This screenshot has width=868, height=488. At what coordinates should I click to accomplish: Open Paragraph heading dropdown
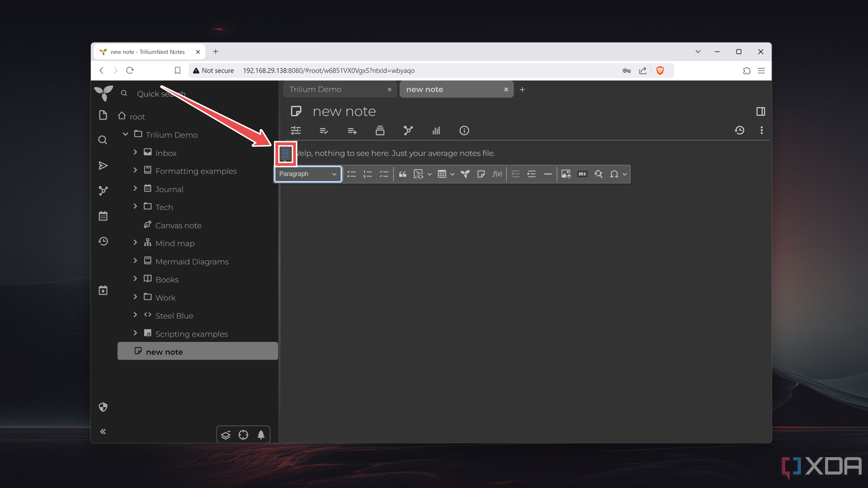pyautogui.click(x=308, y=174)
